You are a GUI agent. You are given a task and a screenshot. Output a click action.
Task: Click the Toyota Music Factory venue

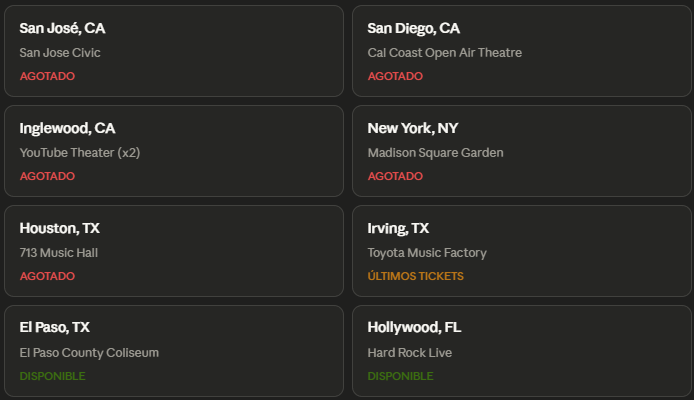click(427, 253)
